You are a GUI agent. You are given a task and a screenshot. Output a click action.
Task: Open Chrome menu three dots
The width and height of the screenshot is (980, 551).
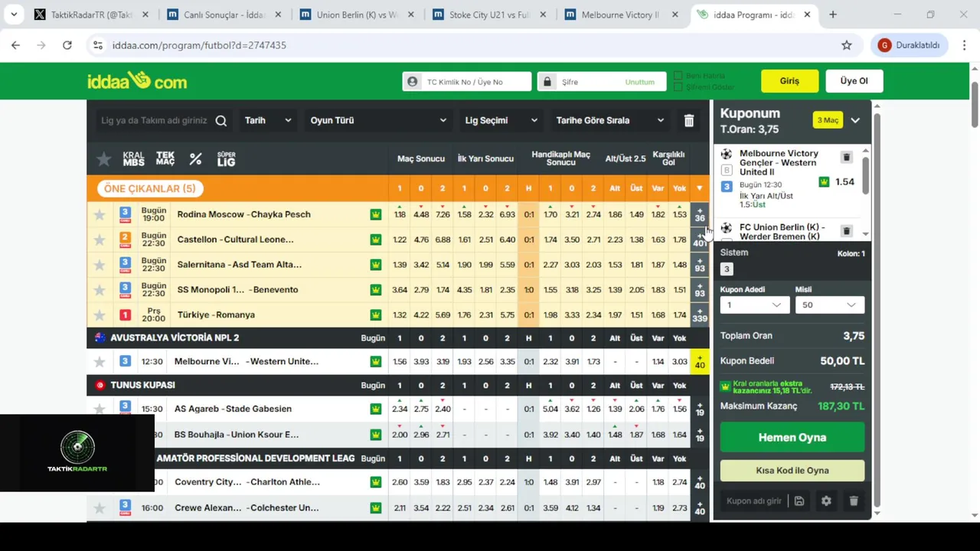(x=964, y=45)
